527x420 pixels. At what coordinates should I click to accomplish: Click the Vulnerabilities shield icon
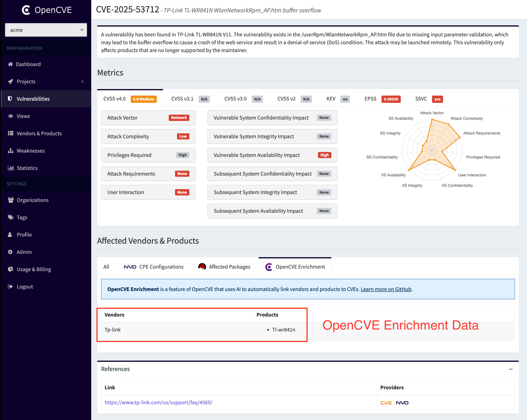pyautogui.click(x=10, y=99)
